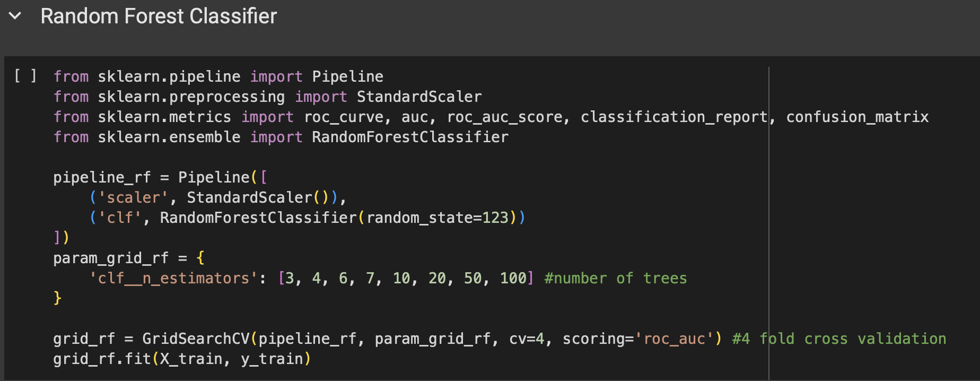Click the cv=4 argument
This screenshot has height=381, width=980.
pos(527,339)
